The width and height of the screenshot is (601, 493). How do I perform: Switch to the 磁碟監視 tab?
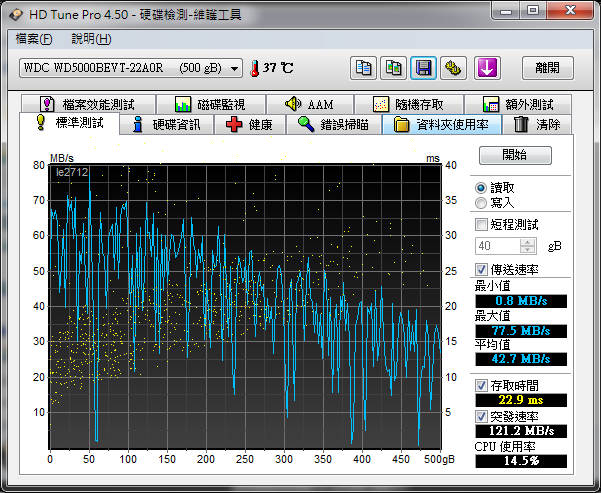211,104
